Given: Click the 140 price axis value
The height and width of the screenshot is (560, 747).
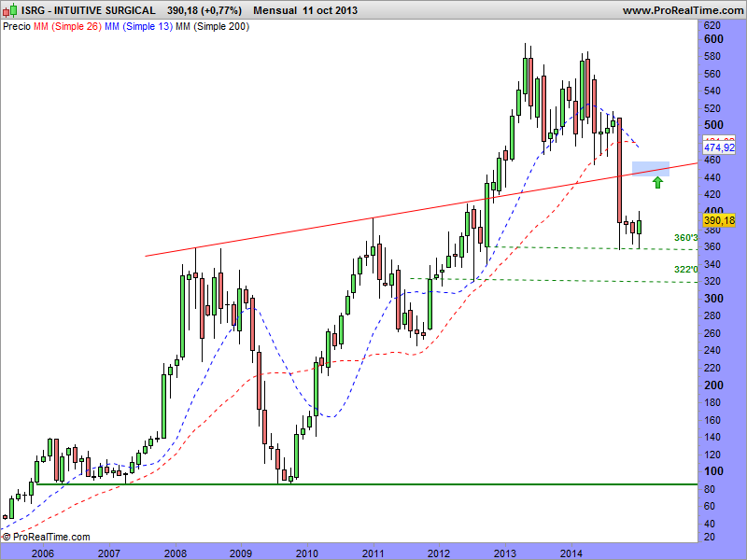Looking at the screenshot, I should click(712, 437).
